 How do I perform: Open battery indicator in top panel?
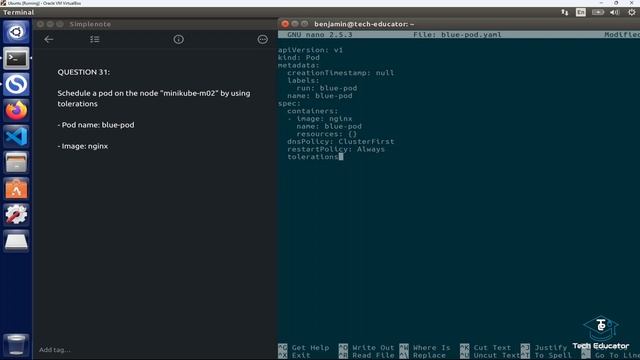point(598,12)
